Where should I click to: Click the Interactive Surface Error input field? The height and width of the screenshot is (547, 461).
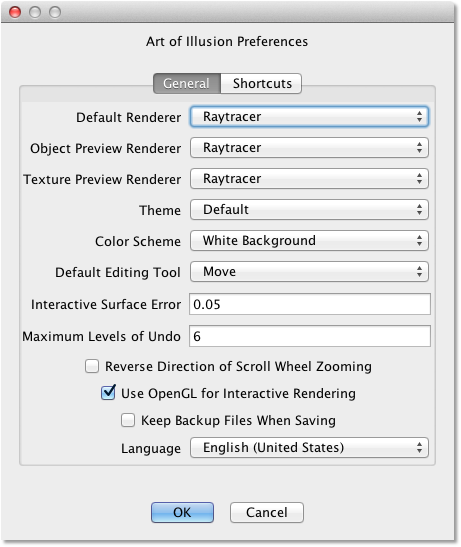click(x=310, y=304)
